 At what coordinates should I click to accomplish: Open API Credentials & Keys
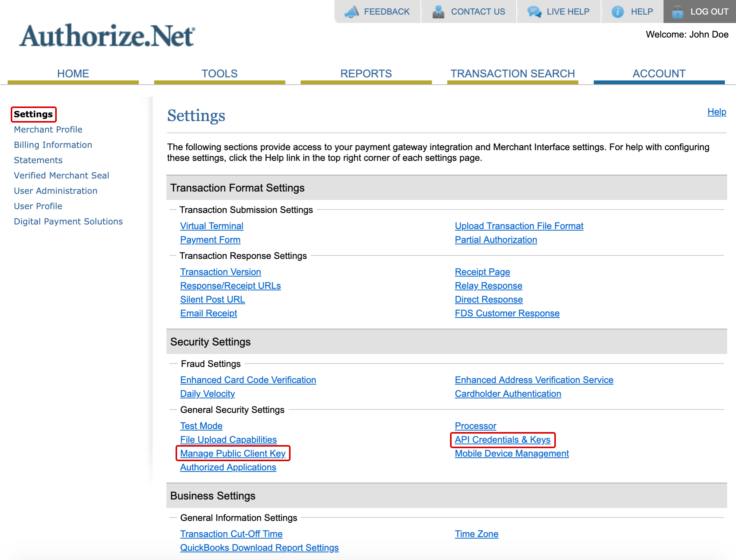pyautogui.click(x=503, y=440)
